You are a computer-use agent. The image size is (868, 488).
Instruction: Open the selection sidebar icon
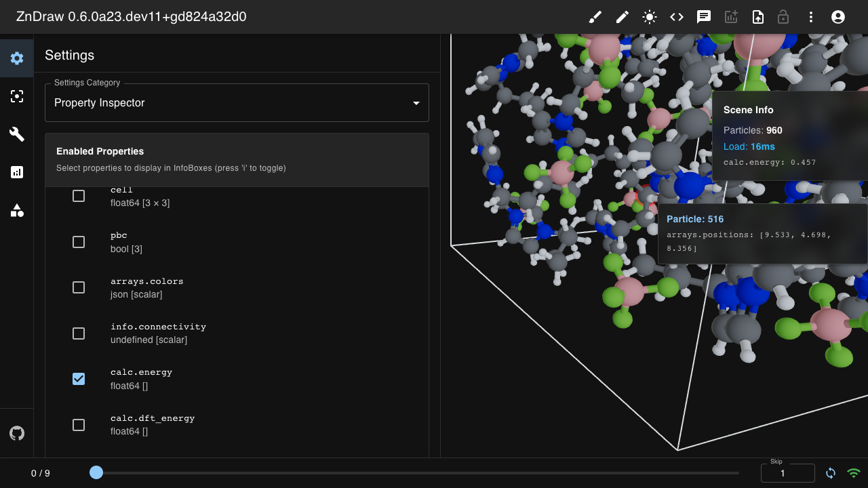click(17, 96)
